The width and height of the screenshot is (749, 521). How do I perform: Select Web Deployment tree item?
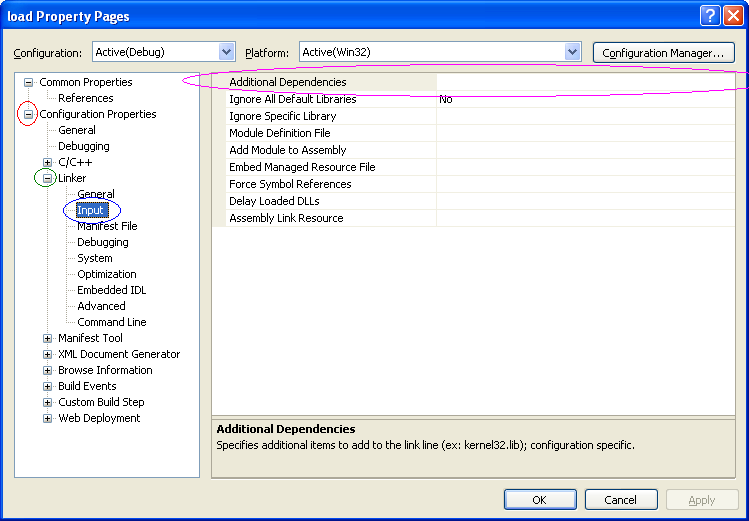coord(99,418)
